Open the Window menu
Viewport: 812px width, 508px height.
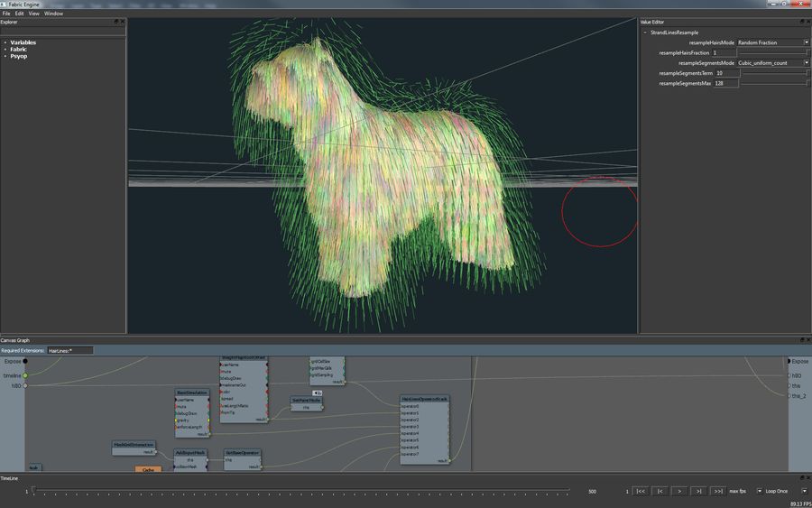click(x=53, y=14)
